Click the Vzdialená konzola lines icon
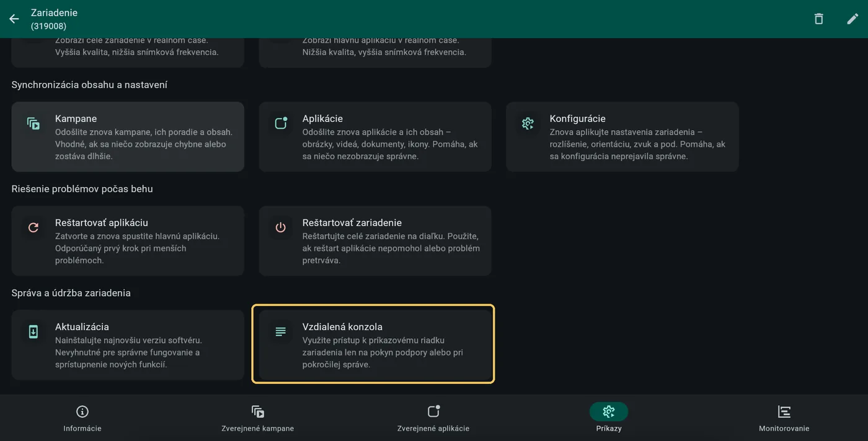 [281, 331]
